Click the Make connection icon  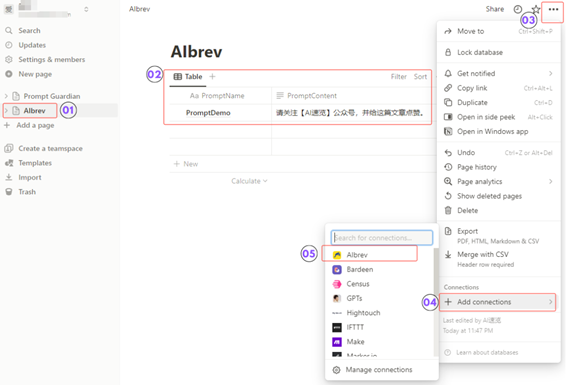point(337,342)
